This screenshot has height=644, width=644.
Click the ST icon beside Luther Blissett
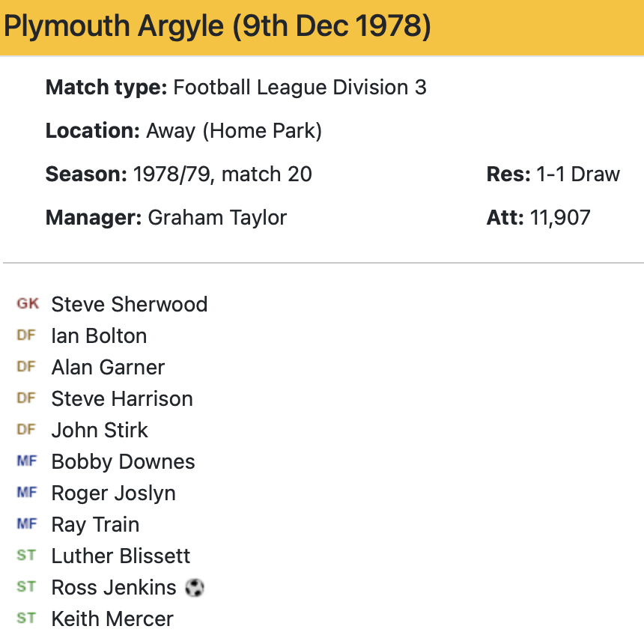[x=26, y=556]
